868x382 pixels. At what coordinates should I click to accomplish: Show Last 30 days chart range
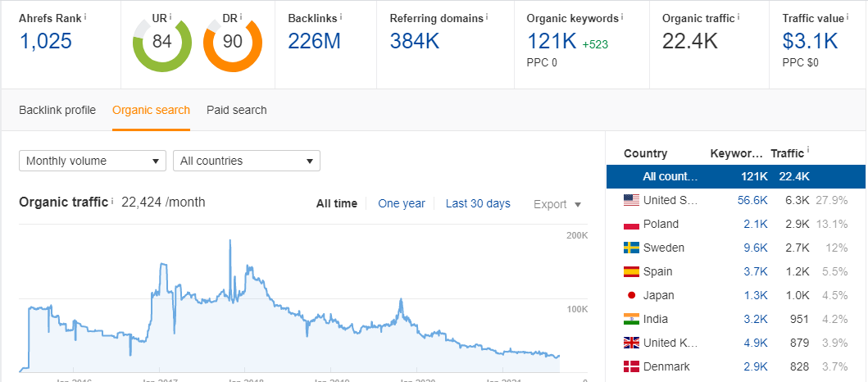point(478,204)
